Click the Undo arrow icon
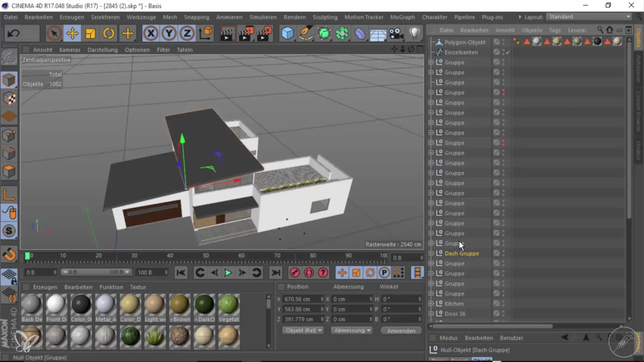Image resolution: width=644 pixels, height=362 pixels. point(13,33)
